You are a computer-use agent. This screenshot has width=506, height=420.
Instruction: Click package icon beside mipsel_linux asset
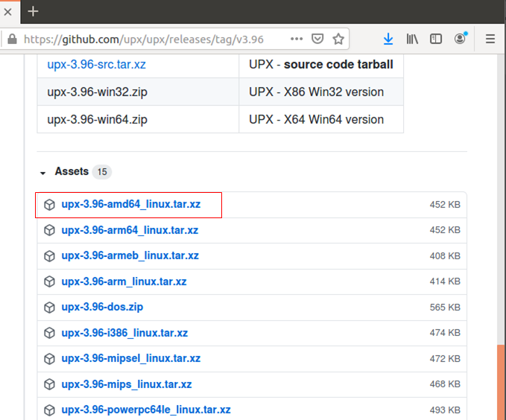coord(49,358)
